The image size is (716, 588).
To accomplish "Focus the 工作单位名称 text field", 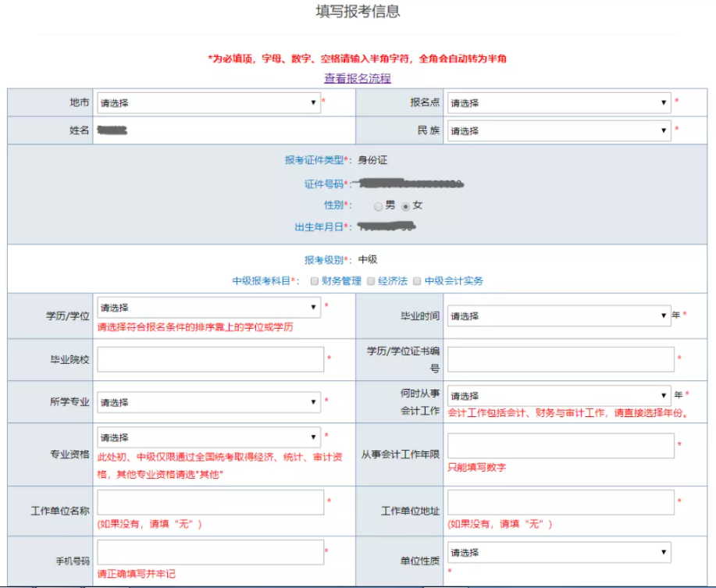I will 210,503.
